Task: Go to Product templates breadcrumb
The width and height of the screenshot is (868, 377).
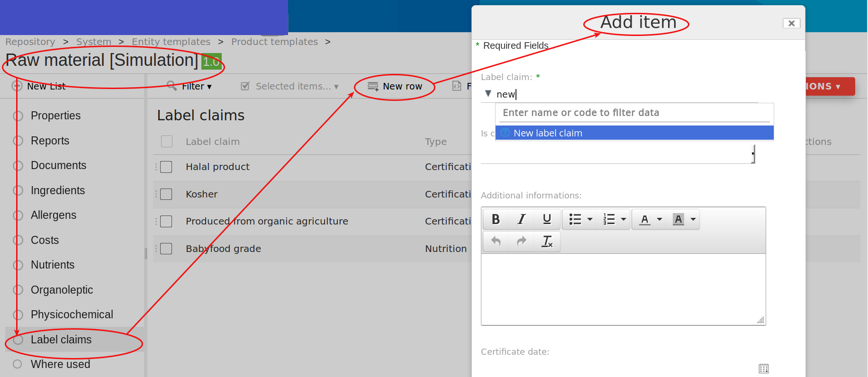Action: [274, 42]
